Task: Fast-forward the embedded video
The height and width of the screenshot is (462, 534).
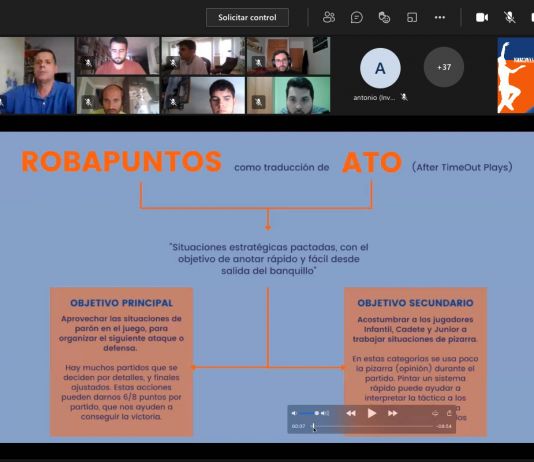Action: coord(393,413)
